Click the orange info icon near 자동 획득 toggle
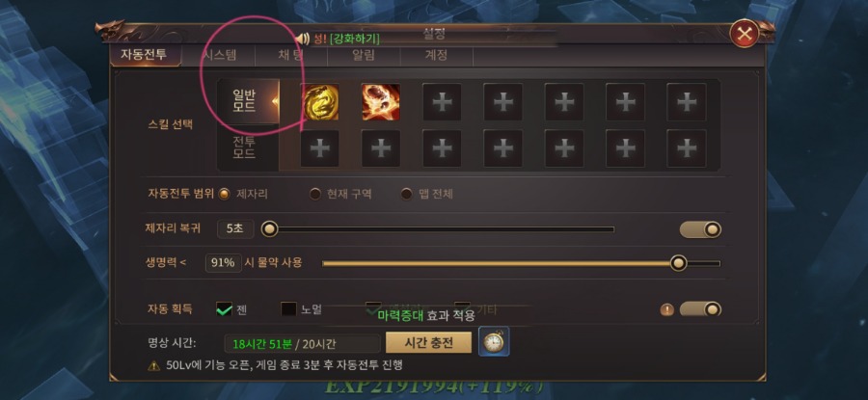Viewport: 868px width, 400px height. pyautogui.click(x=667, y=309)
